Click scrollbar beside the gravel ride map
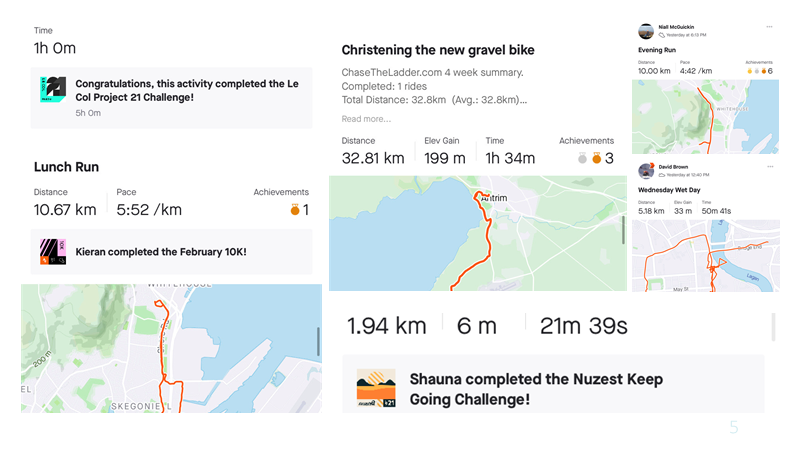The height and width of the screenshot is (450, 800). coord(622,230)
